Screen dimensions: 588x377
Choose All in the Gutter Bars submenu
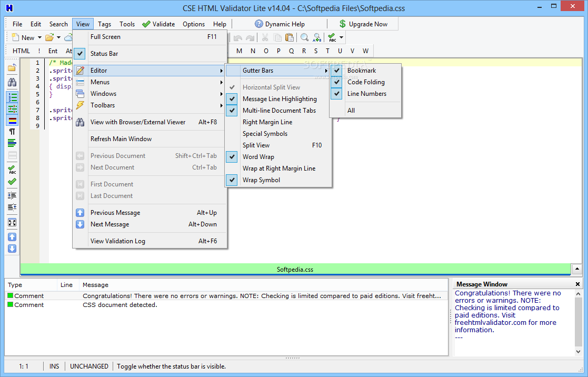366,111
